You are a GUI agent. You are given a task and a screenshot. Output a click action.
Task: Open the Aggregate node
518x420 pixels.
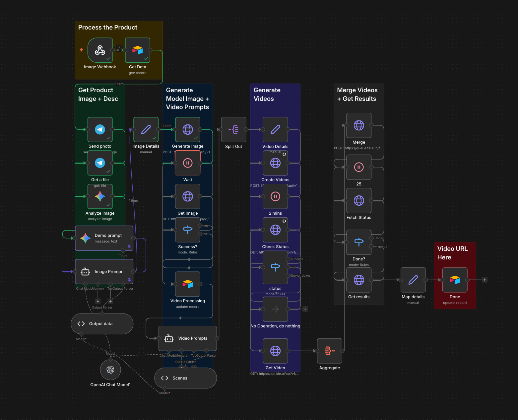click(329, 351)
